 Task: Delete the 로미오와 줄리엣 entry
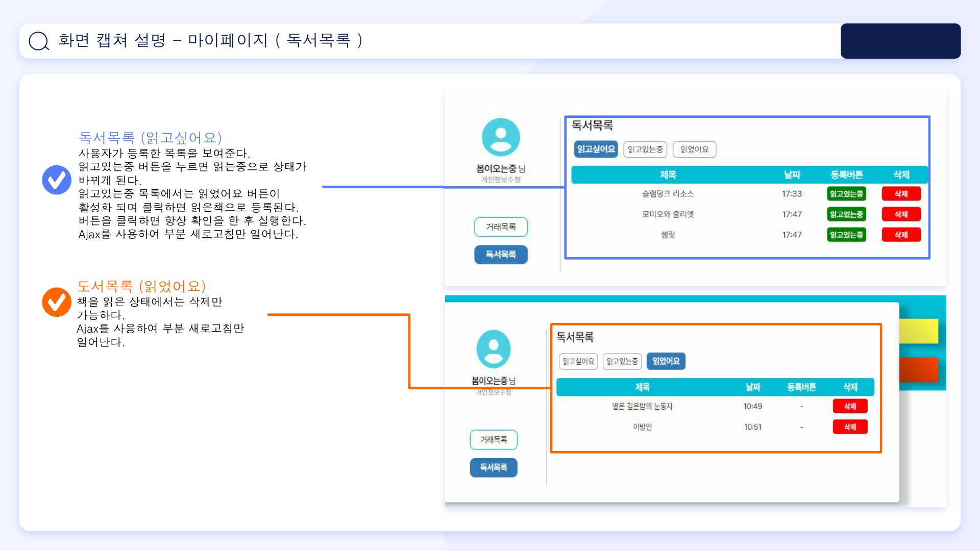901,214
